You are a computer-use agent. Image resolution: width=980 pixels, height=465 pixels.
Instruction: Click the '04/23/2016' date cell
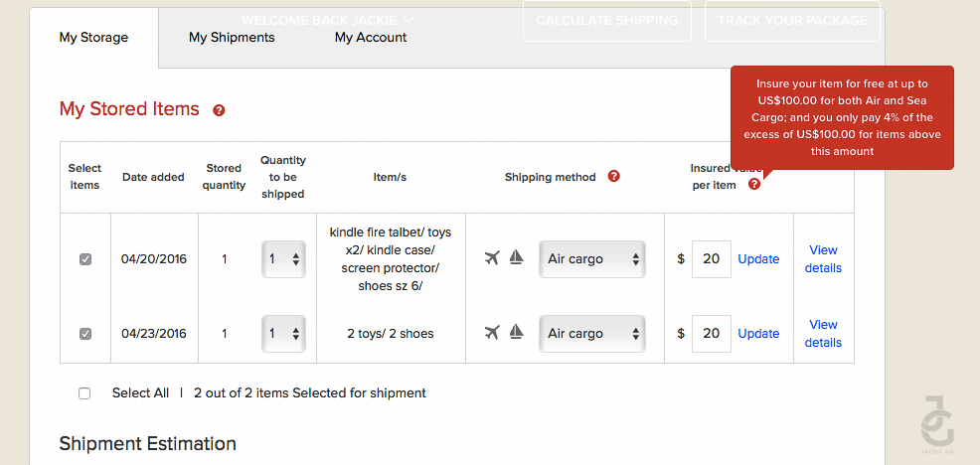tap(154, 334)
